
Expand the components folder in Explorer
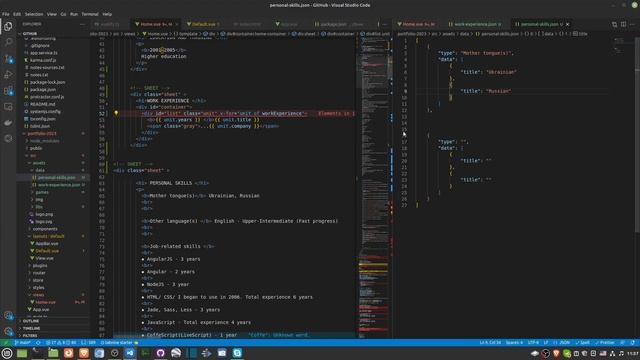(x=45, y=229)
